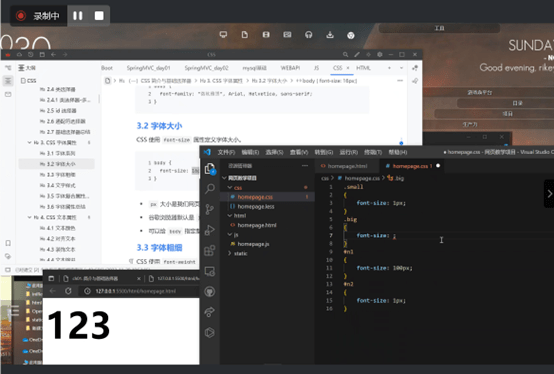554x374 pixels.
Task: Go to '3.1' outline item in notes
Action: 57,153
